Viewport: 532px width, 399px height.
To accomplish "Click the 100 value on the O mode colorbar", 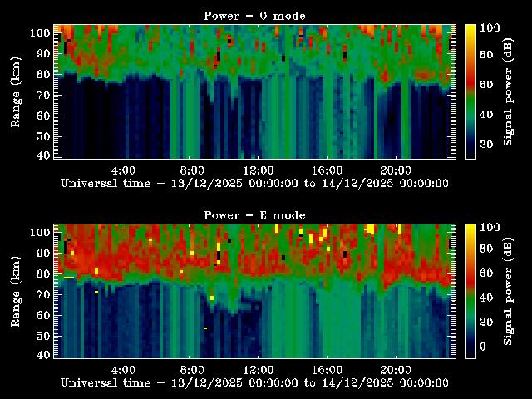I will [490, 27].
